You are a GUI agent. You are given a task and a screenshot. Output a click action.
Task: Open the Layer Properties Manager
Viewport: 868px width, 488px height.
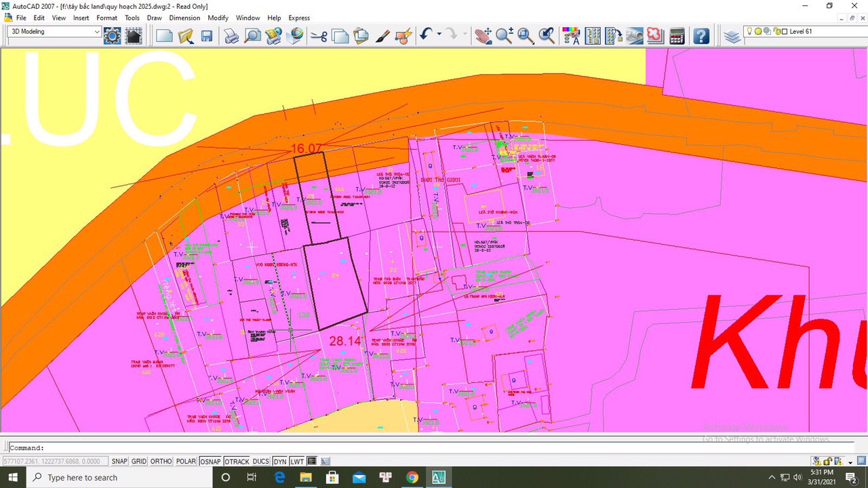(x=732, y=36)
